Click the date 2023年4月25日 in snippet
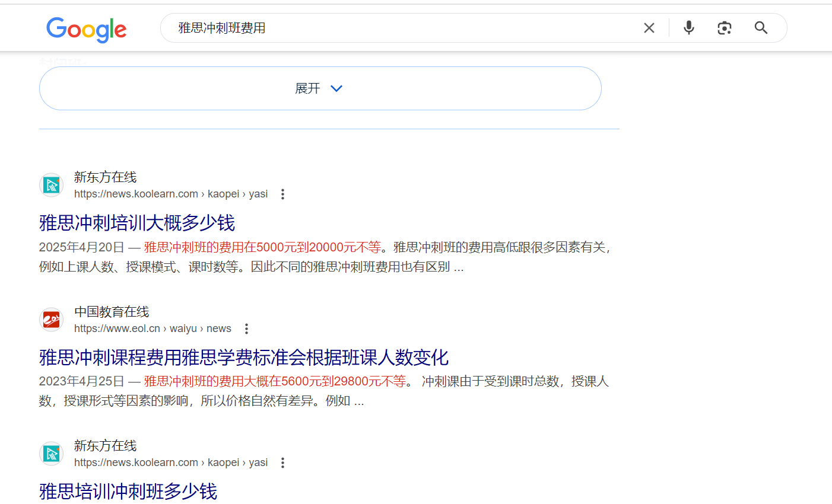 point(82,381)
